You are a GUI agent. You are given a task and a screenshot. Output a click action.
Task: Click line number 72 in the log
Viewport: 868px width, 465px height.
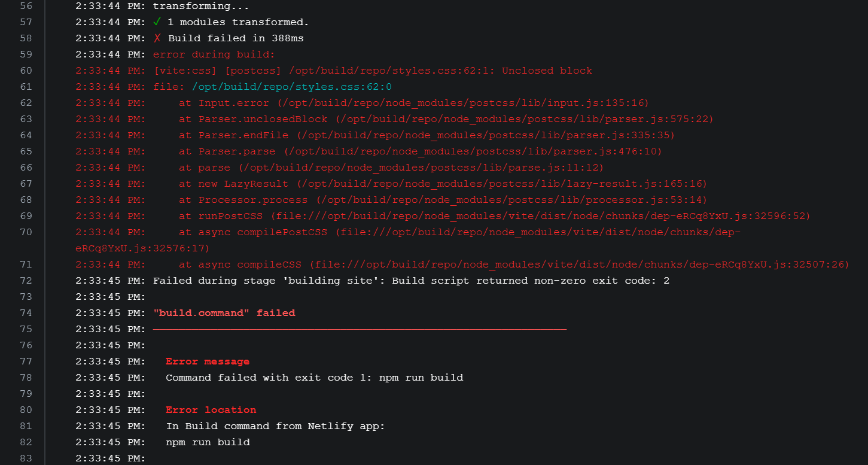[x=26, y=281]
